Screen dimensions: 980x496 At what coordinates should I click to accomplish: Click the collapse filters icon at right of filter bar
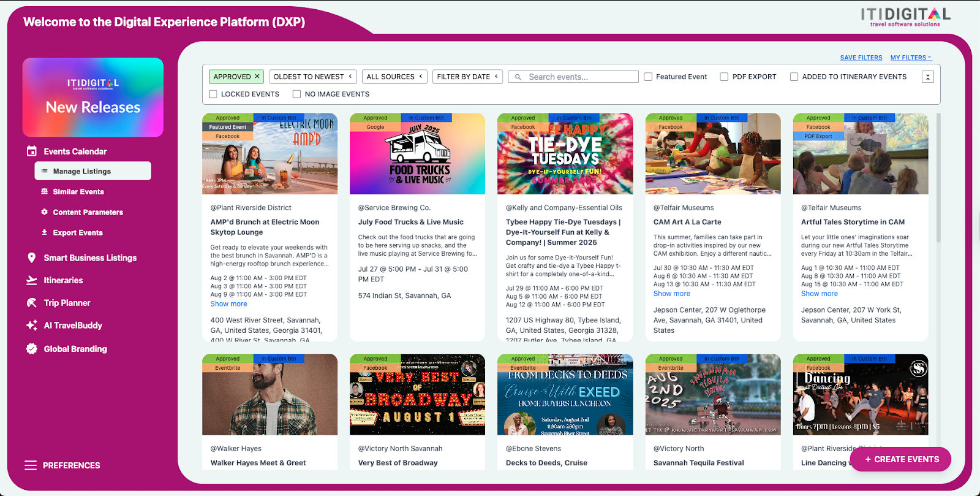coord(928,77)
